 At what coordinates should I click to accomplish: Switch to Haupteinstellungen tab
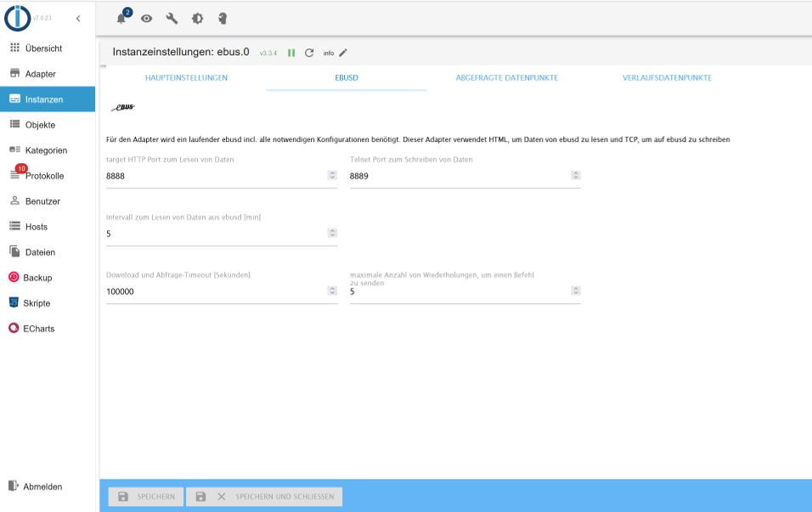click(x=186, y=77)
